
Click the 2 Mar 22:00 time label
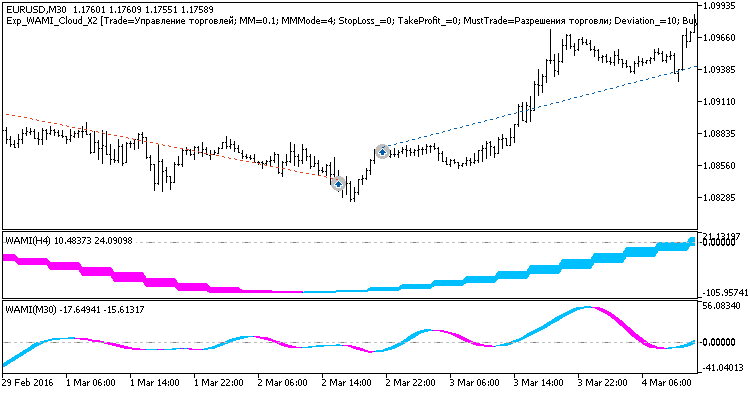click(411, 383)
